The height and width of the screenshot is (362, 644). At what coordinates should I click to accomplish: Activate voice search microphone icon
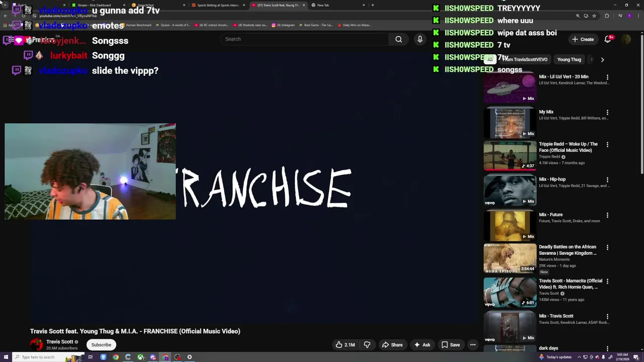(x=420, y=39)
